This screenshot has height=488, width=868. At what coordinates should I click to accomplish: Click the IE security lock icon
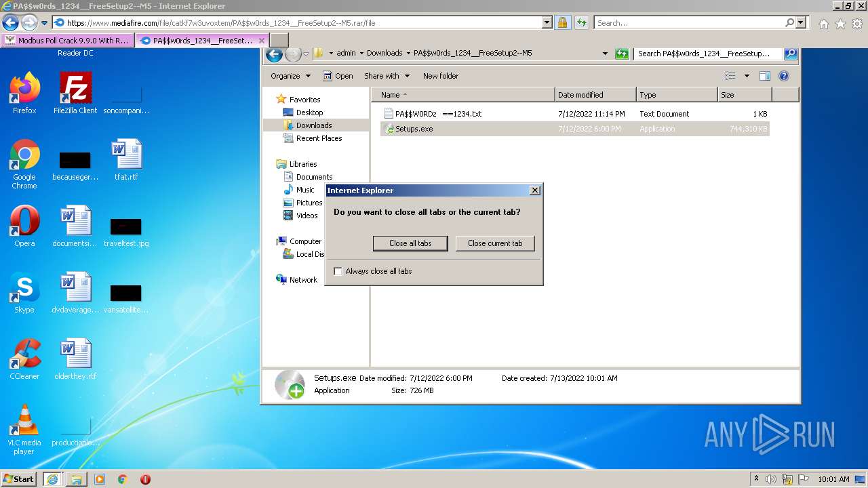click(x=562, y=22)
